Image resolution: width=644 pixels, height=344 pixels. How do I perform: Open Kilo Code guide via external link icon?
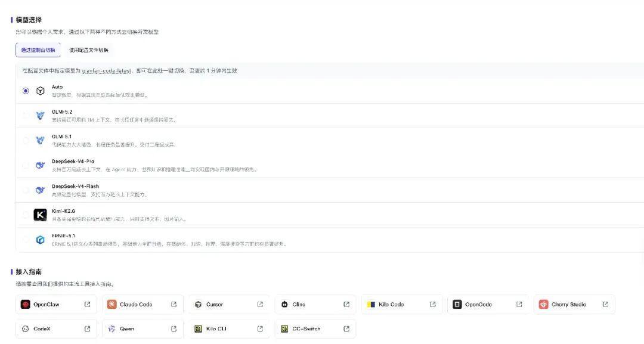[432, 304]
